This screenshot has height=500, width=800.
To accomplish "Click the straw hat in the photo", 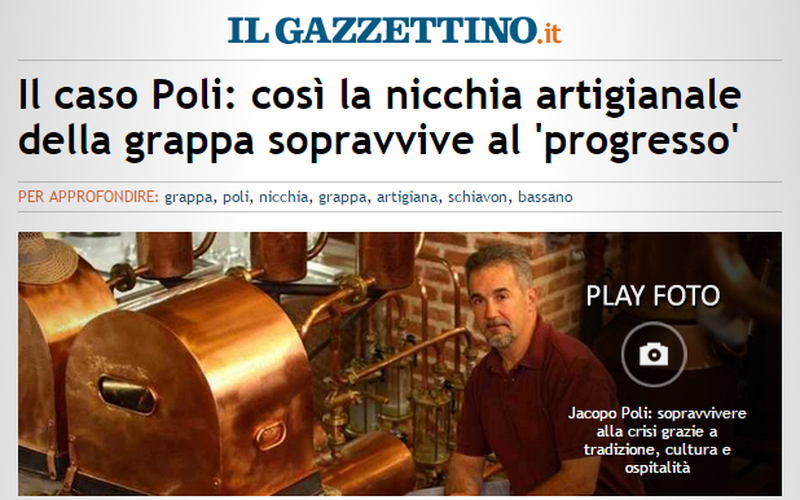I will [47, 258].
